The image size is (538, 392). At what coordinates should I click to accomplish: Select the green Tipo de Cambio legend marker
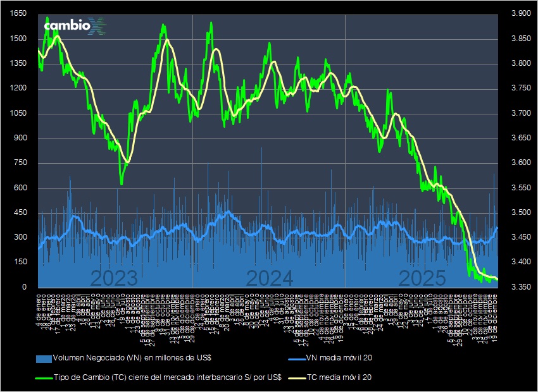[x=46, y=377]
